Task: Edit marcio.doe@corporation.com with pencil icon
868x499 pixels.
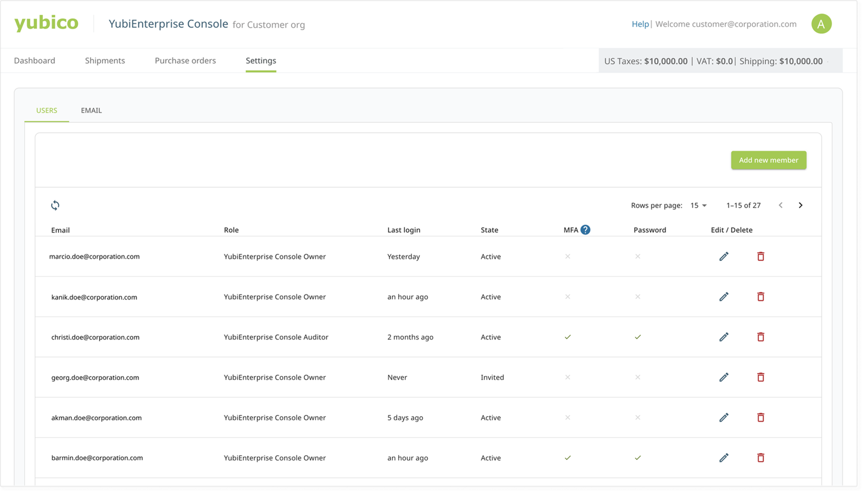Action: pos(724,256)
